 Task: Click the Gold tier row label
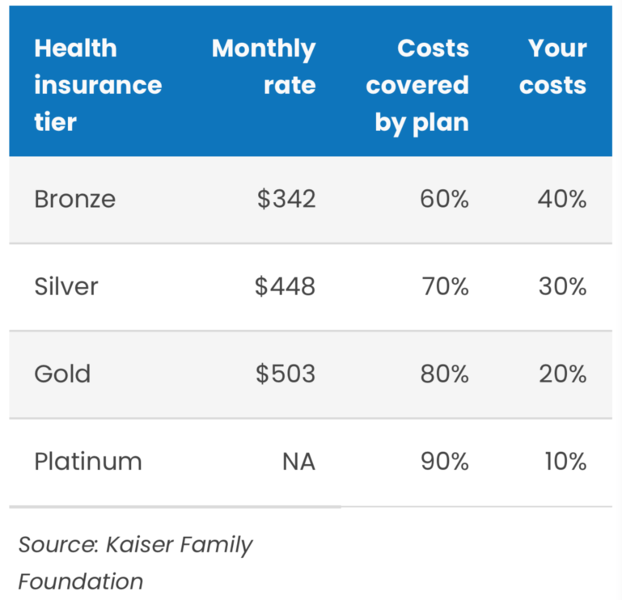(x=62, y=374)
